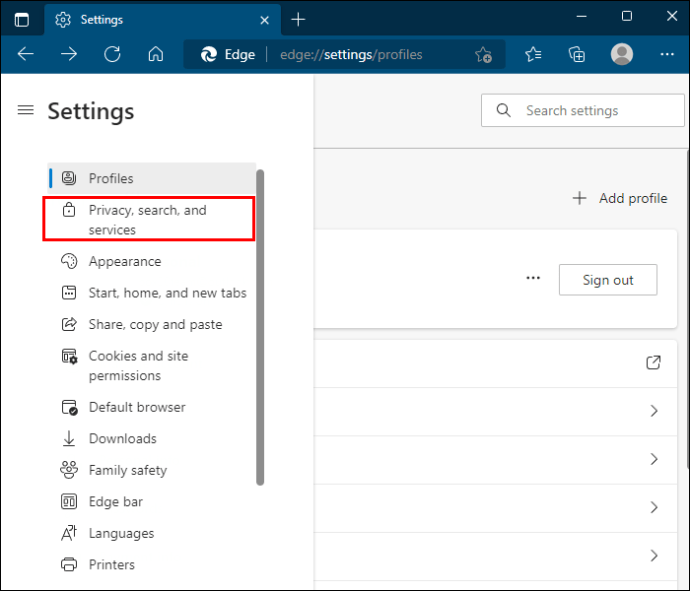Go to the Home page icon
This screenshot has width=690, height=591.
coord(156,55)
